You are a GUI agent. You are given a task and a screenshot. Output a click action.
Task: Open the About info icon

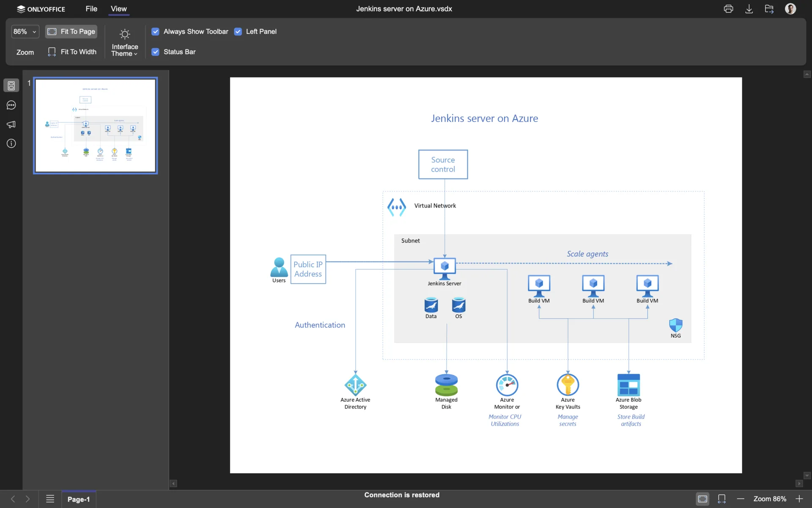pos(11,144)
